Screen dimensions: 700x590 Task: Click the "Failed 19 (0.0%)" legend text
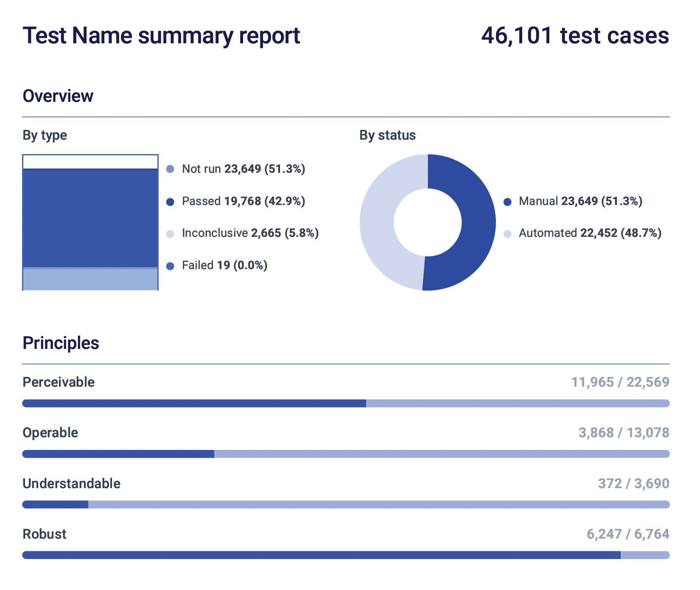(x=225, y=265)
